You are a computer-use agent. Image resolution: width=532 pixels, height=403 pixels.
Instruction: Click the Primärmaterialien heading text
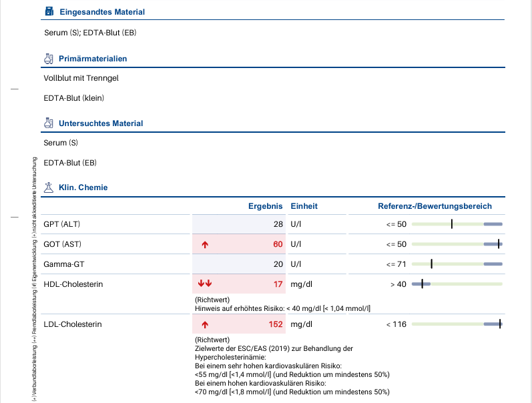coord(93,59)
